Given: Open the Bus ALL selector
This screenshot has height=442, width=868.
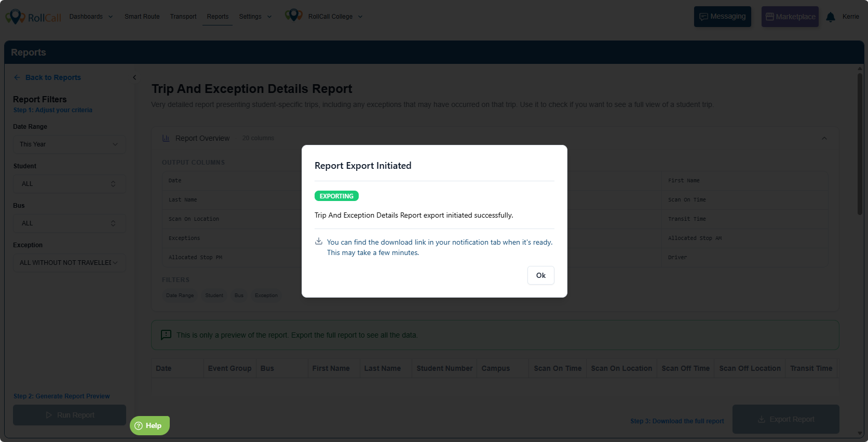Looking at the screenshot, I should (69, 223).
